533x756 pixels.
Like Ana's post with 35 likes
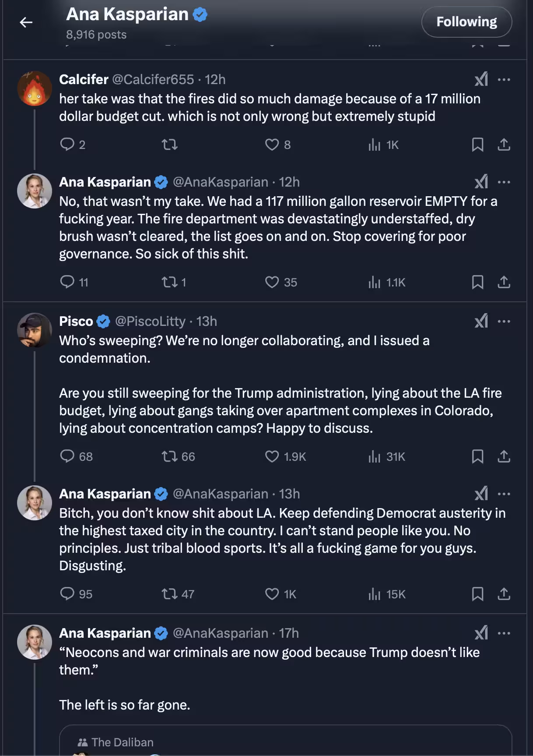point(272,282)
